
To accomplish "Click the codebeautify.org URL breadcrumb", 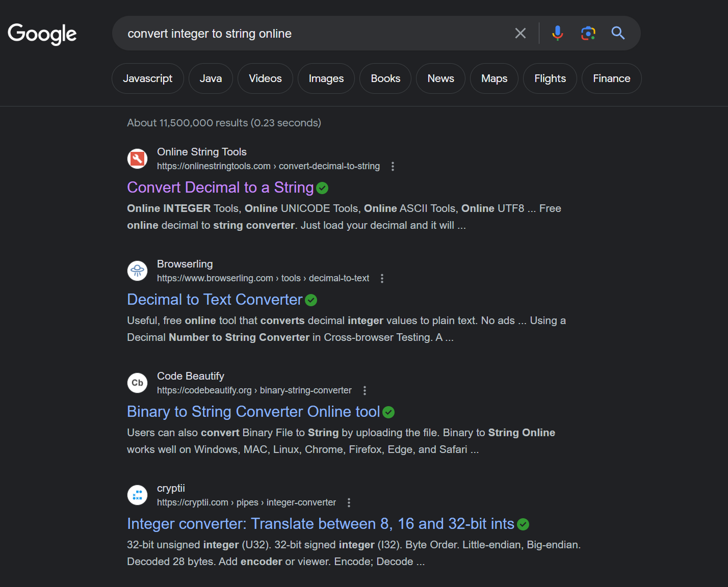I will (254, 390).
